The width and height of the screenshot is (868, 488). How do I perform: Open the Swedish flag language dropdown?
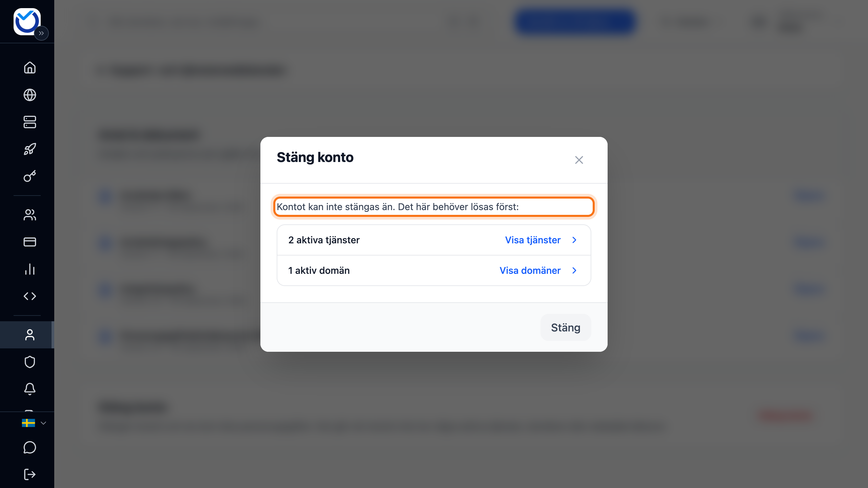click(34, 423)
